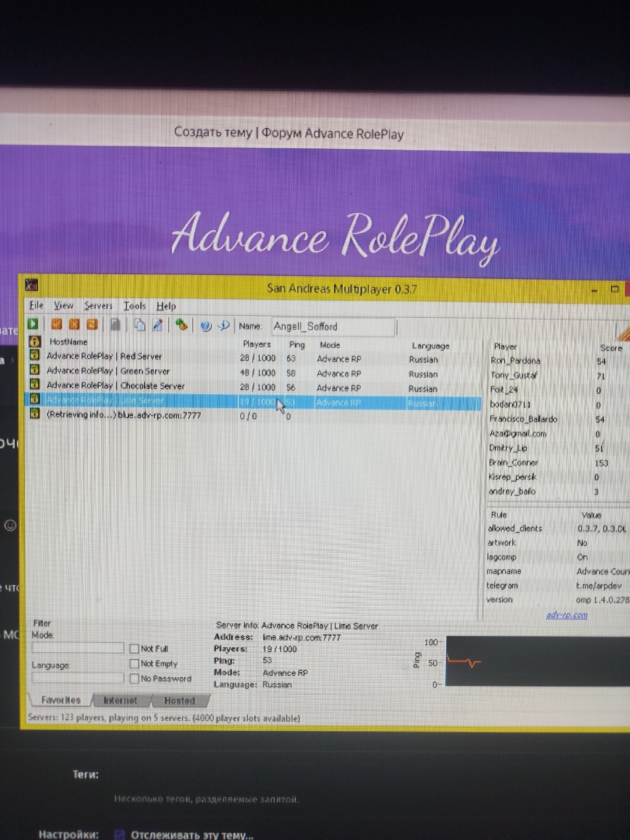
Task: Click lock icon beside Red Server
Action: point(34,355)
